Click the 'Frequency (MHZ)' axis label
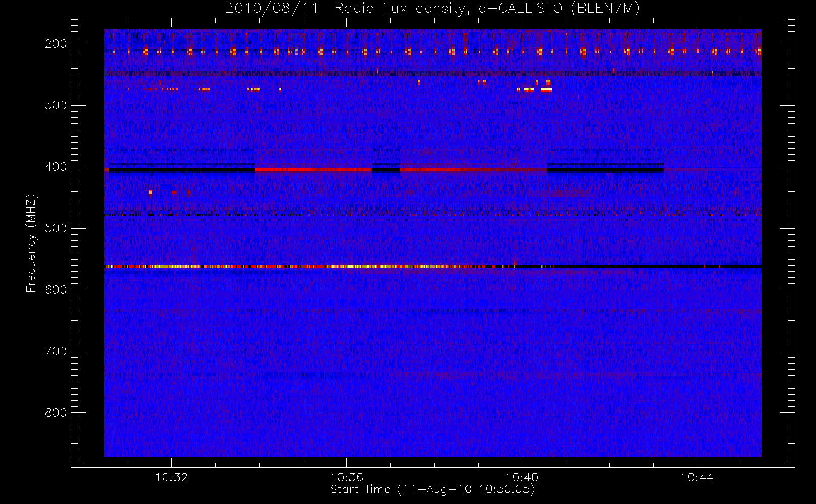The height and width of the screenshot is (504, 816). 31,243
